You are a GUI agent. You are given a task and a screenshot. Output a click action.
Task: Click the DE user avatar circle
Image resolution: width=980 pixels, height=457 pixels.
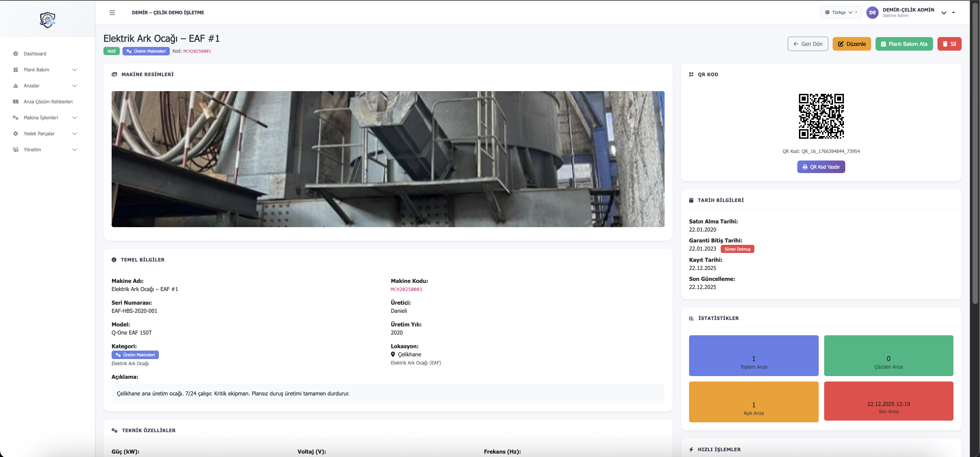872,13
